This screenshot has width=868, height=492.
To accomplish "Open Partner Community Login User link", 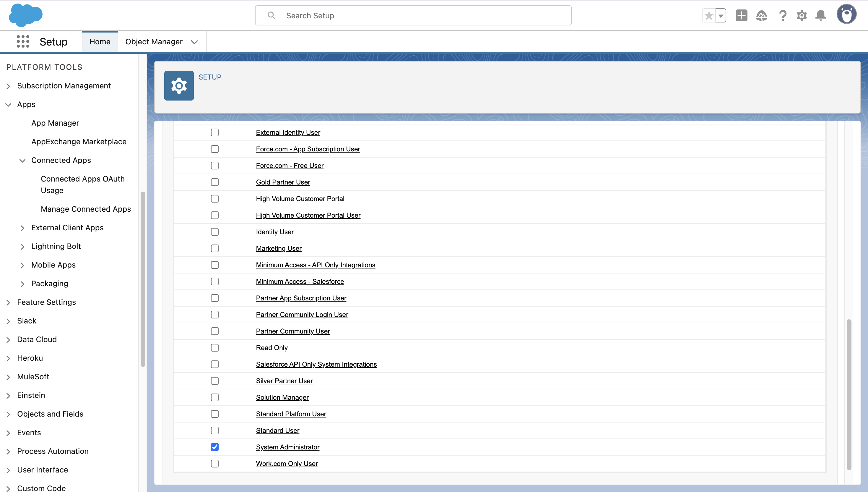I will (x=302, y=315).
